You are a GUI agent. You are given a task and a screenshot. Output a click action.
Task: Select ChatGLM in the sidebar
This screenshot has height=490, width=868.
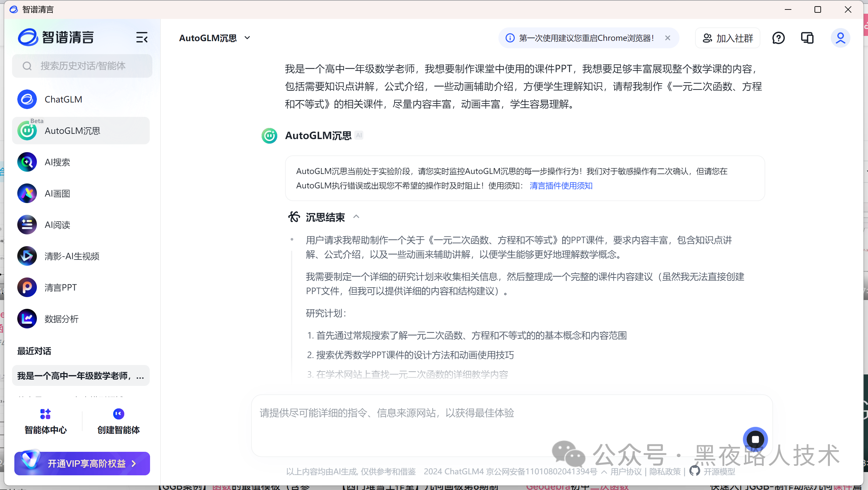tap(63, 100)
